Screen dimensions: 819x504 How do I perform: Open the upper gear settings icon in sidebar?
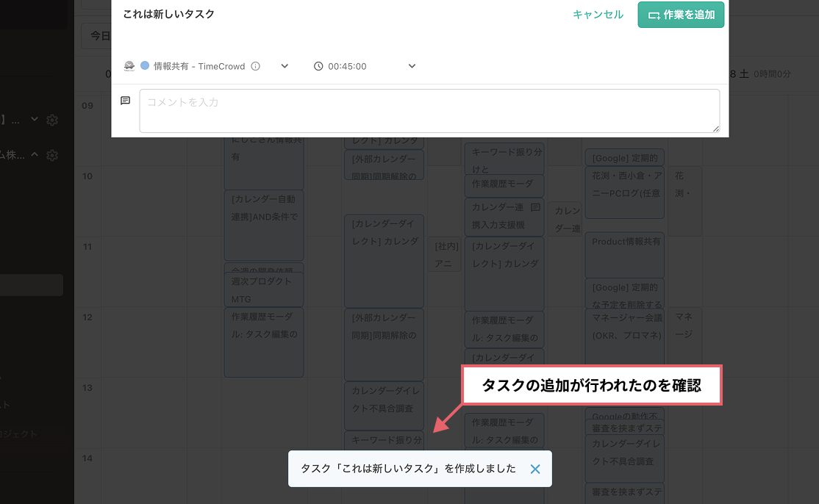[51, 120]
